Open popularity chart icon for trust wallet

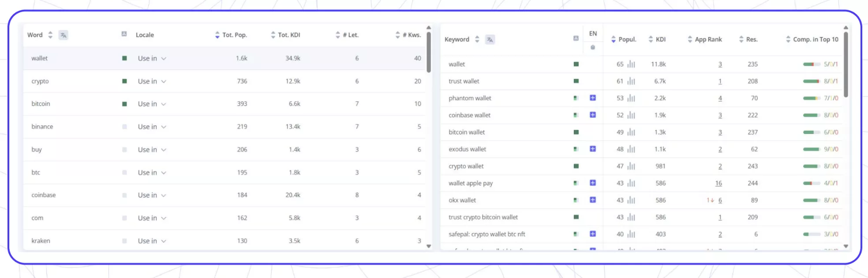[631, 81]
